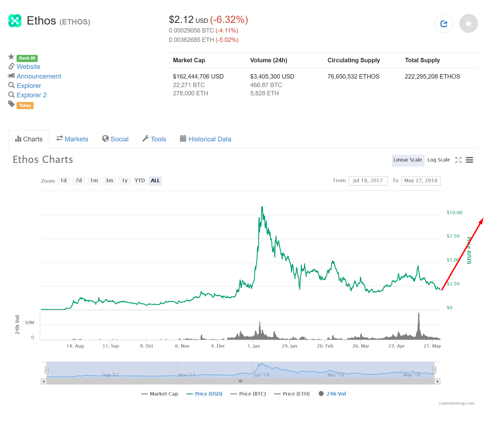This screenshot has width=504, height=422.
Task: Click the 76,650,532 ETHOS circulating supply
Action: point(354,77)
